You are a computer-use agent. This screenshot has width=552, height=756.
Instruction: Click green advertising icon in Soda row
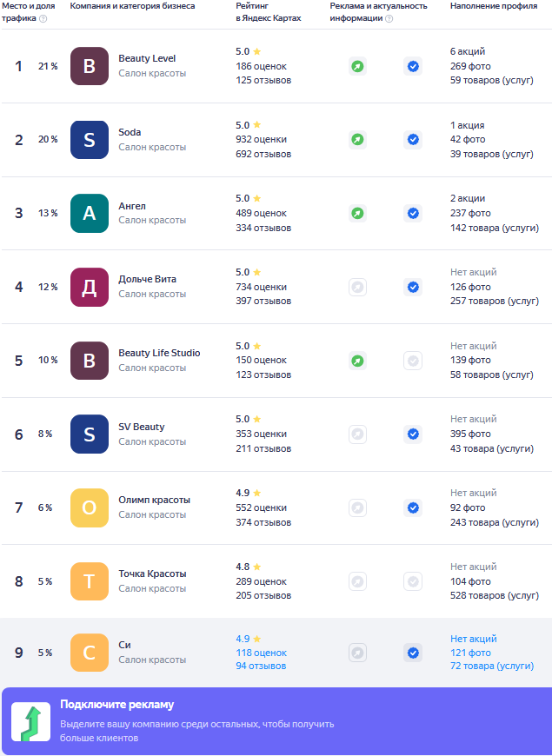tap(357, 140)
